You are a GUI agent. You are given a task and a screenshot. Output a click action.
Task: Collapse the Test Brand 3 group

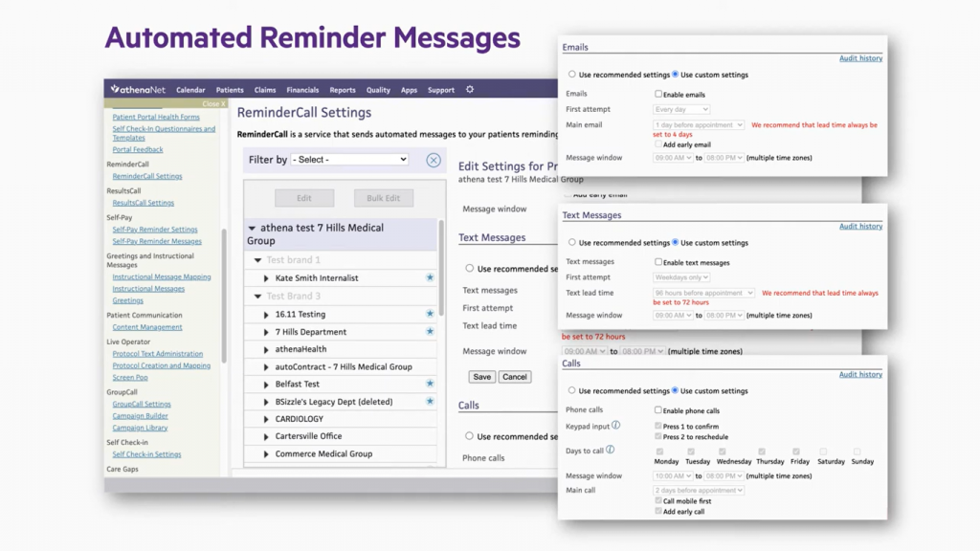pyautogui.click(x=256, y=296)
